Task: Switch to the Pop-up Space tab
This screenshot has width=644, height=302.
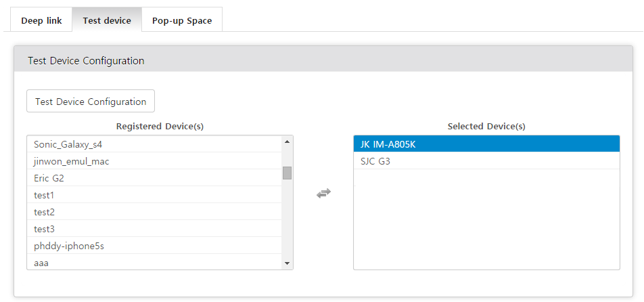Action: coord(182,20)
